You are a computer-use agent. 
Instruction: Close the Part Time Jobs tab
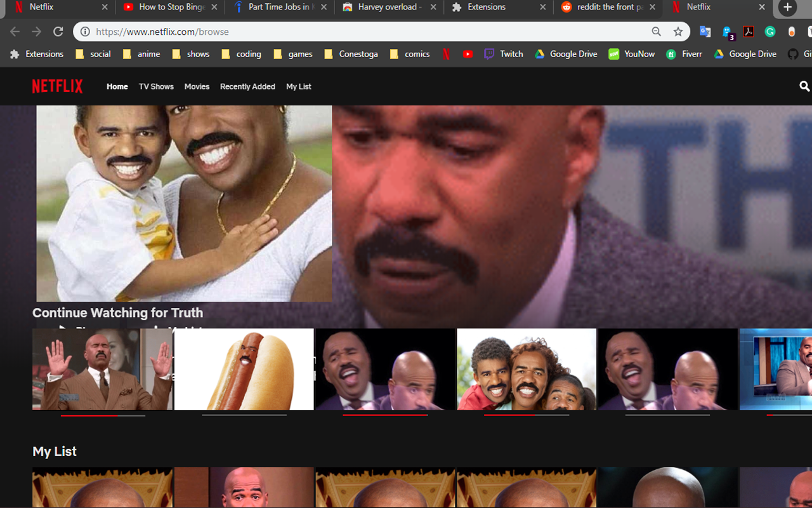[324, 8]
